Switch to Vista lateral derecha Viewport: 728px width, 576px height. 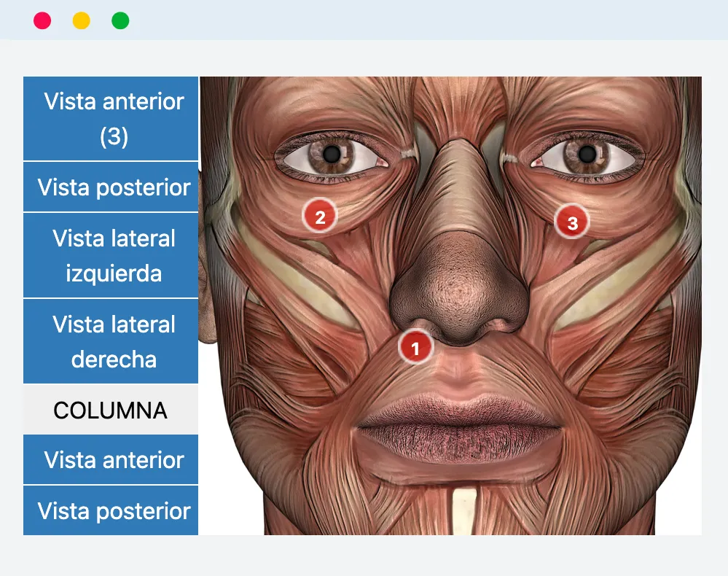[x=111, y=341]
